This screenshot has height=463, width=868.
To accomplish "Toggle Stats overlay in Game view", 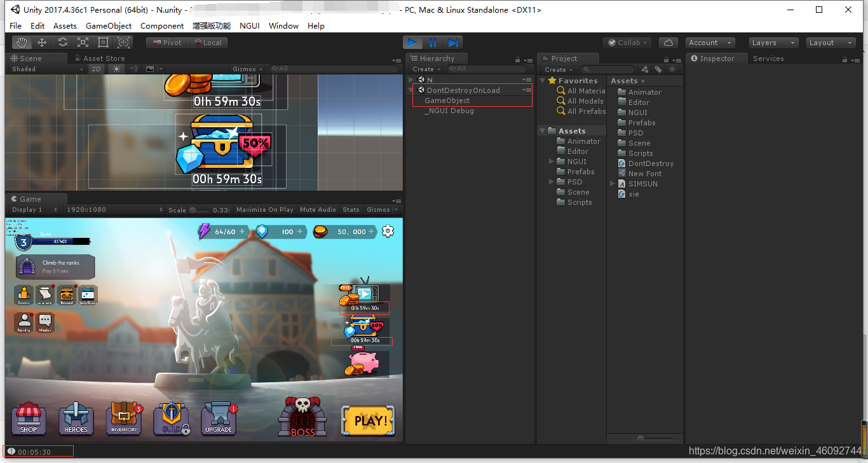I will [351, 209].
